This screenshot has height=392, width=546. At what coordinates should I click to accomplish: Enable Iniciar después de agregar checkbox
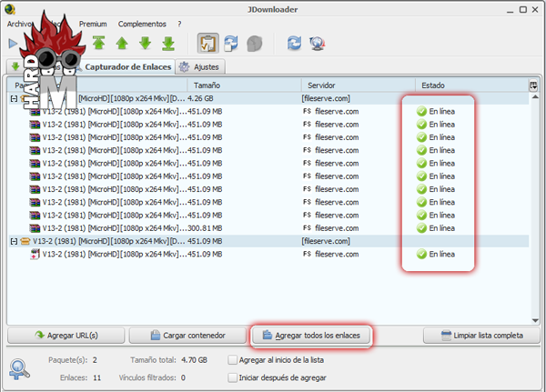[232, 377]
